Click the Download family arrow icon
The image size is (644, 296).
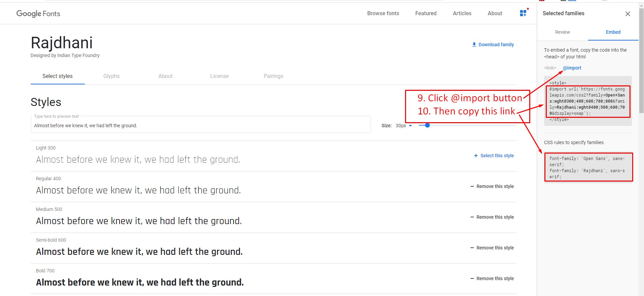click(474, 44)
